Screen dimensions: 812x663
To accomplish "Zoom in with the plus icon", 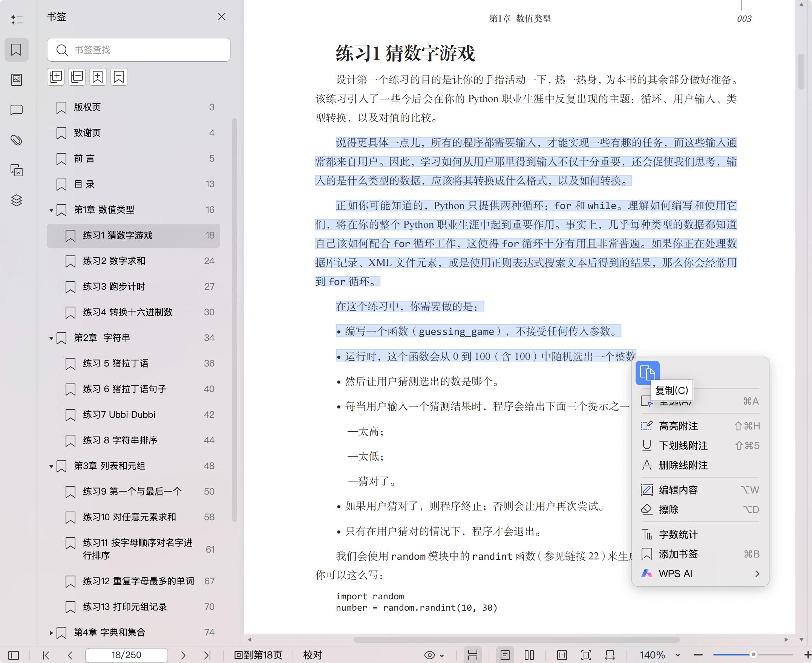I will coord(807,655).
